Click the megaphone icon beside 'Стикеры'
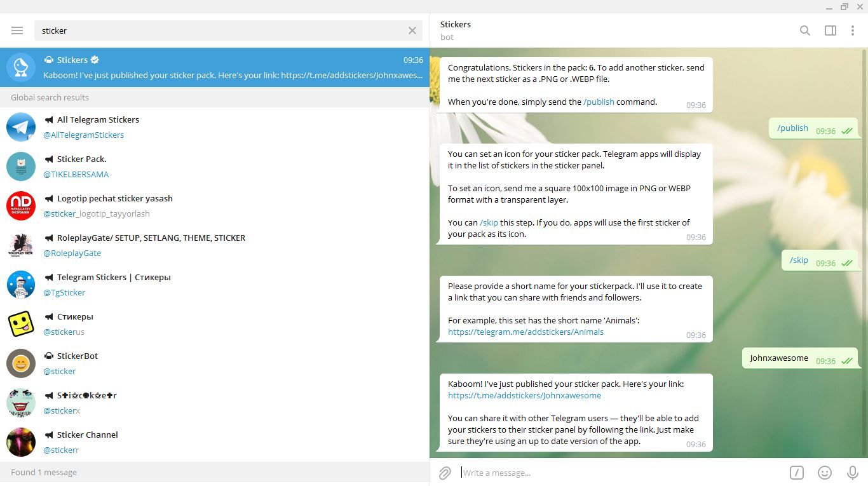The image size is (868, 486). (48, 316)
